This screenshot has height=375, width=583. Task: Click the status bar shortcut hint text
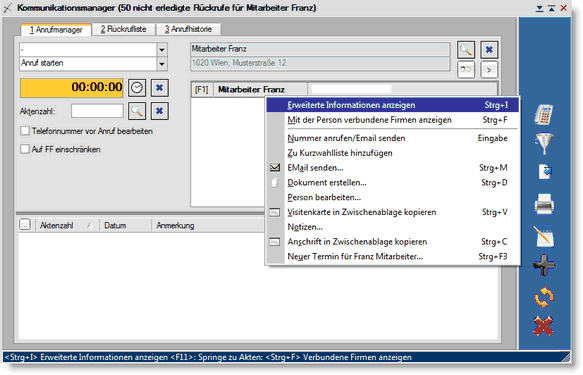click(208, 357)
